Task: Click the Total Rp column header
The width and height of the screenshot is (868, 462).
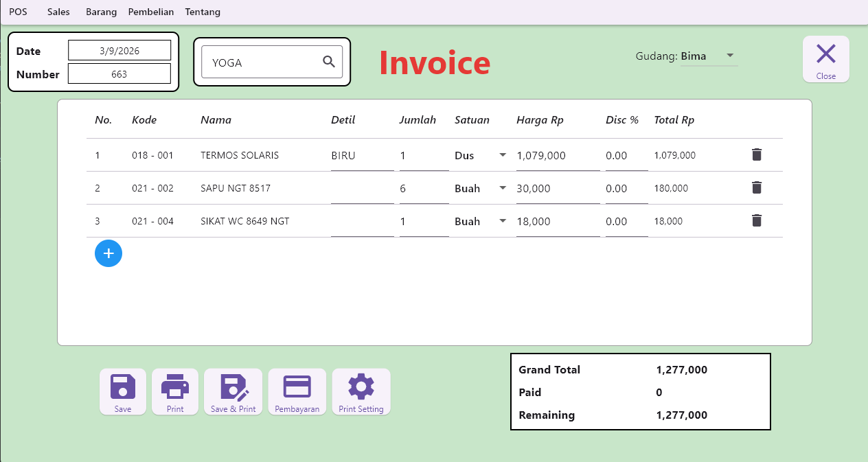Action: (674, 119)
